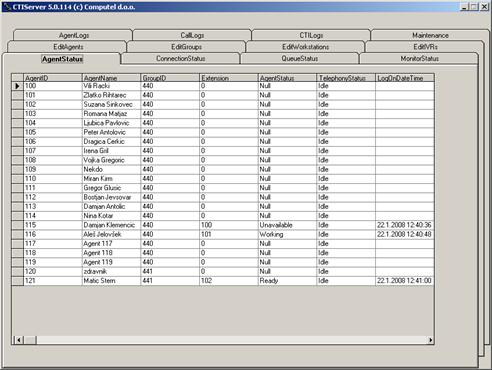Click the LogOnDateTime column header
The height and width of the screenshot is (370, 492).
pos(405,78)
